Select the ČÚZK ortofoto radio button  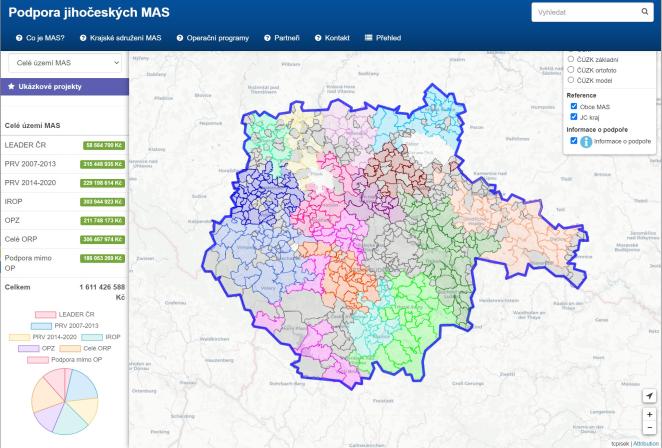tap(571, 70)
